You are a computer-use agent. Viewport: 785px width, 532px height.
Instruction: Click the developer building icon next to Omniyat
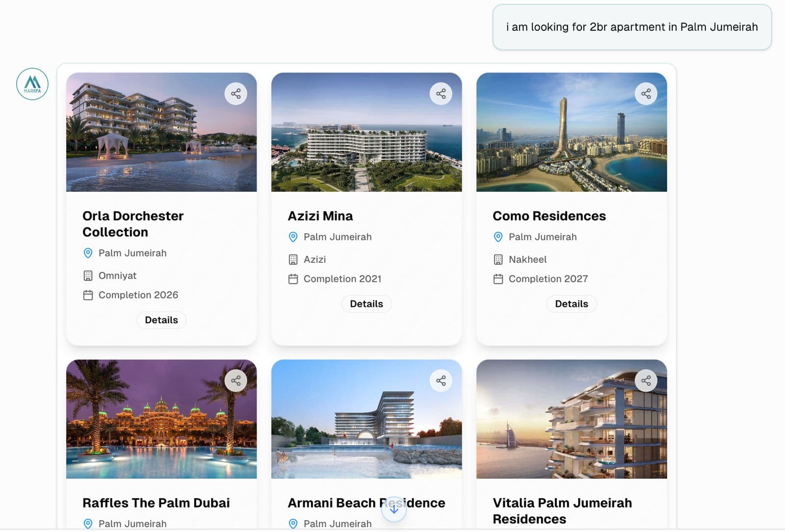pyautogui.click(x=88, y=276)
